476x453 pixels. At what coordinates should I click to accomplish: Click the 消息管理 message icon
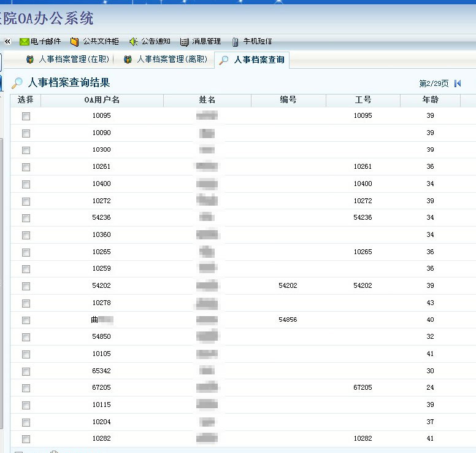point(184,42)
